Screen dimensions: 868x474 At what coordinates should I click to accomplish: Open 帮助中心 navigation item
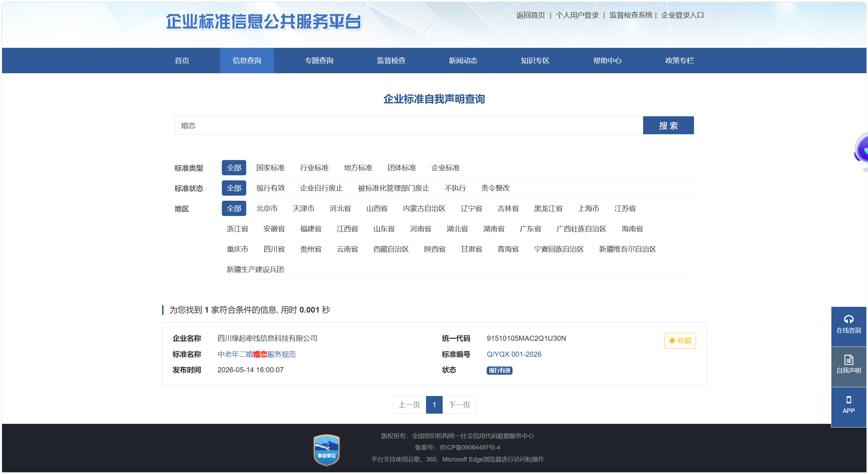[x=607, y=60]
